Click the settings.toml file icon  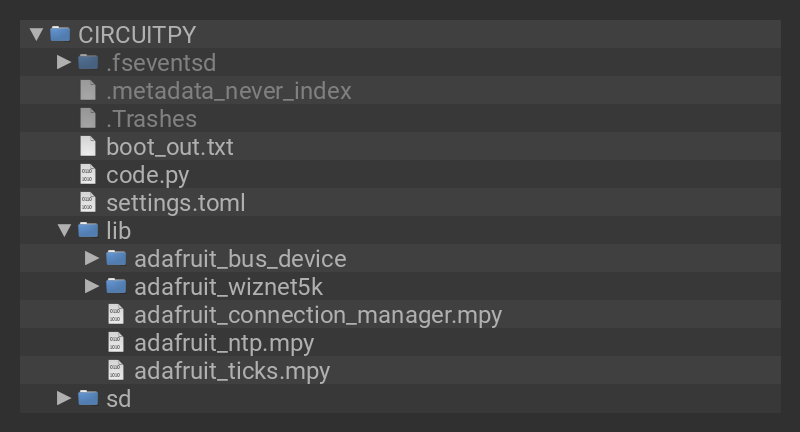[88, 202]
